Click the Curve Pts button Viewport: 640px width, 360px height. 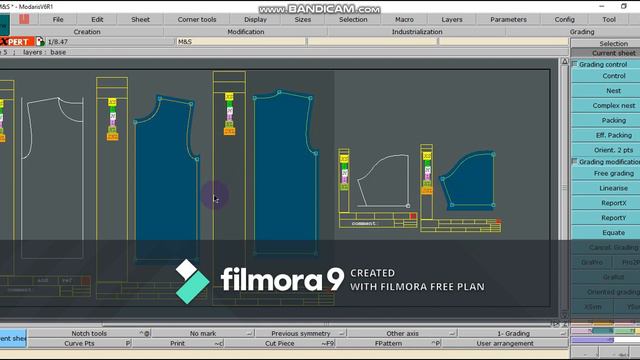coord(79,343)
